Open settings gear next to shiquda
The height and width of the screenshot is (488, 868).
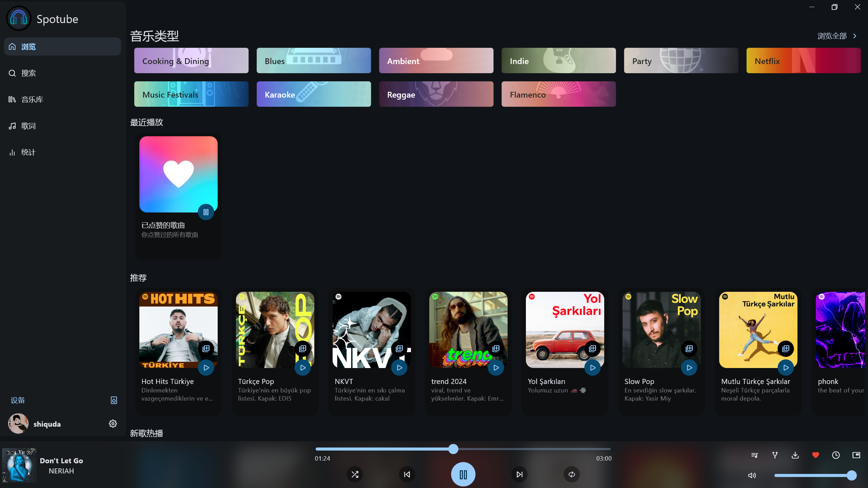point(113,424)
